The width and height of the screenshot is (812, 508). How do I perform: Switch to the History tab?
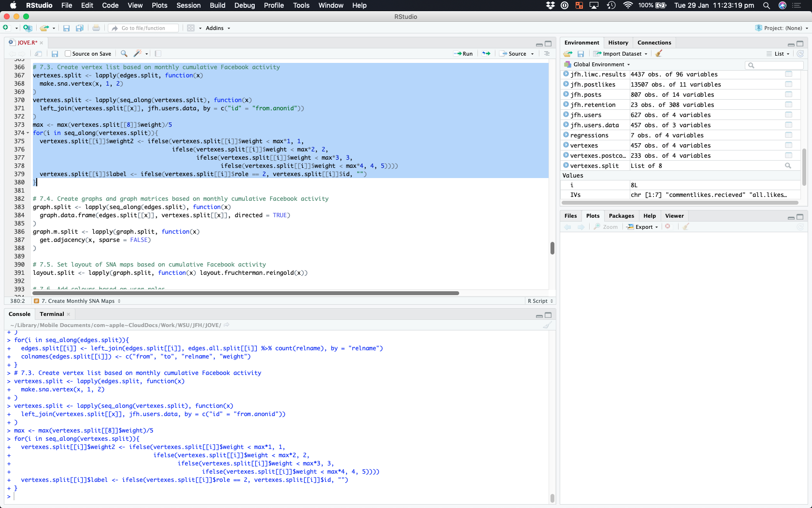pyautogui.click(x=618, y=43)
